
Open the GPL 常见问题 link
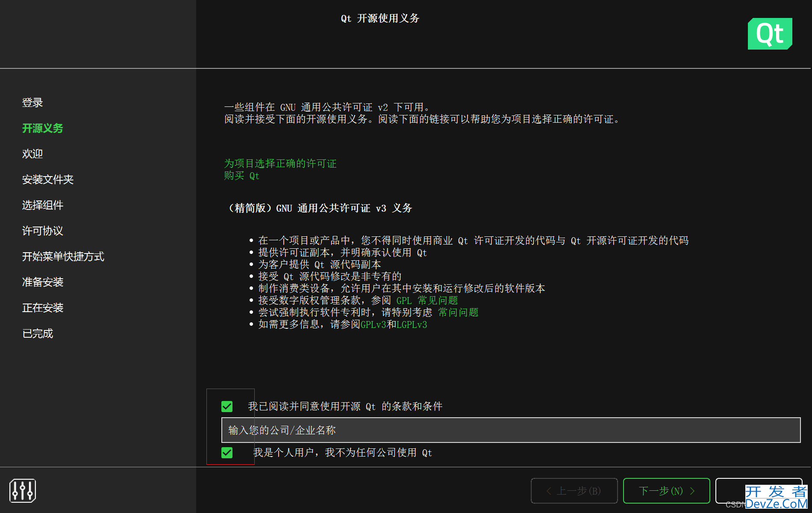tap(427, 301)
